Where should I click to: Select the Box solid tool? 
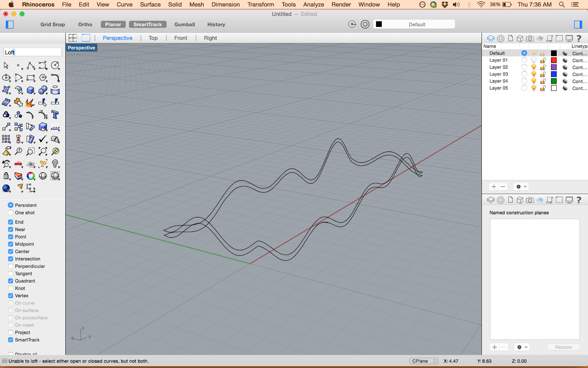point(31,90)
